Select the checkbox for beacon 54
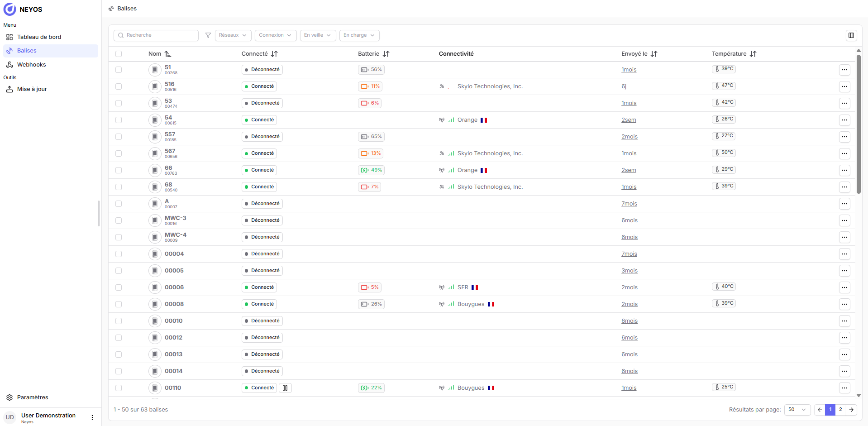 pyautogui.click(x=119, y=120)
